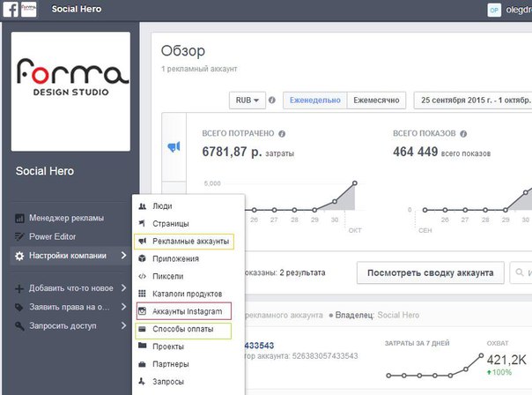Screen dimensions: 532x395
Task: Click the Instagram camera icon
Action: [142, 311]
